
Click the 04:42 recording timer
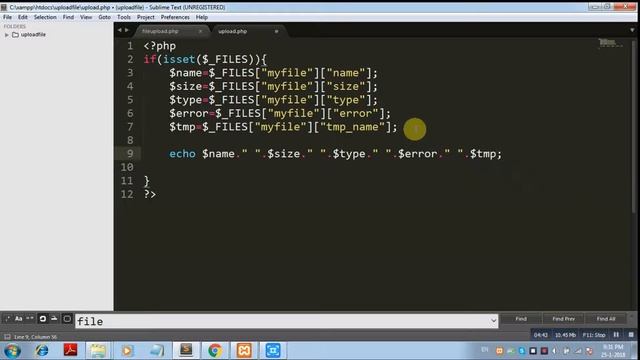point(540,335)
